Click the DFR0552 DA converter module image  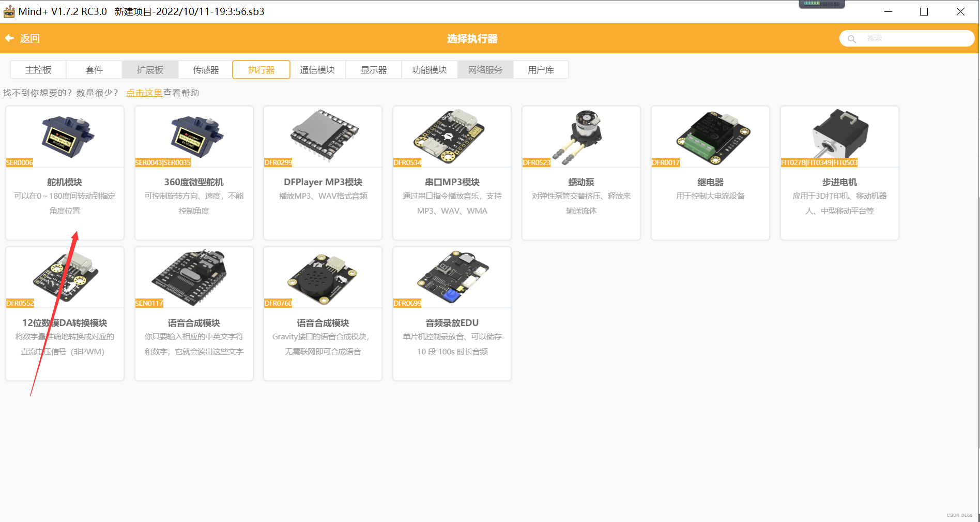(x=65, y=277)
